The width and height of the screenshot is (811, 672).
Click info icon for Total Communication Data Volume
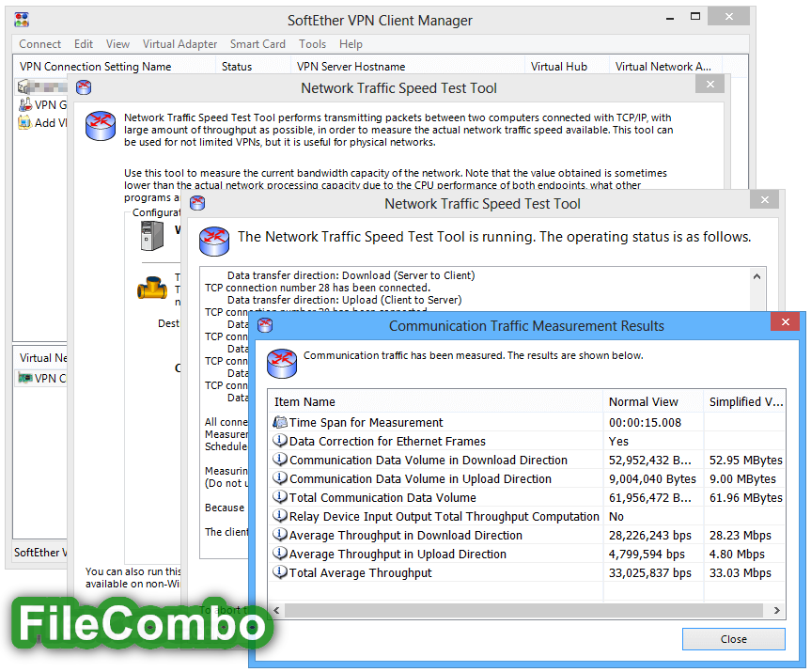280,497
